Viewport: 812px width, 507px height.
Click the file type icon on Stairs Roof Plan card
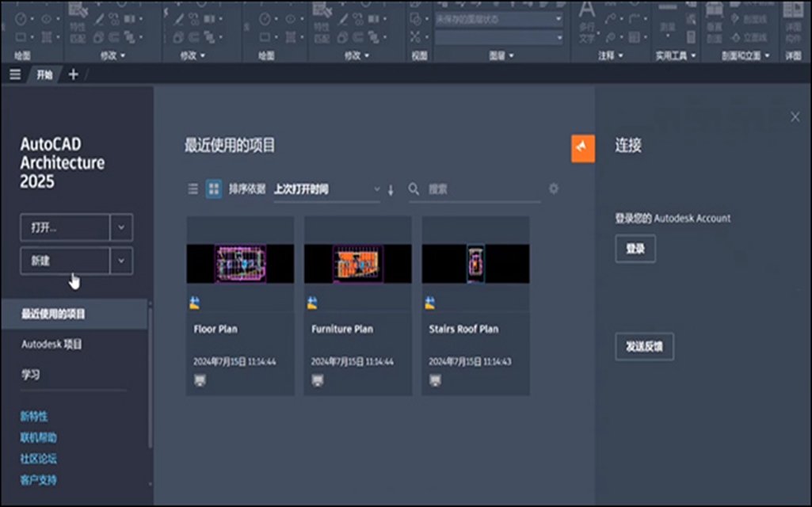pos(430,303)
